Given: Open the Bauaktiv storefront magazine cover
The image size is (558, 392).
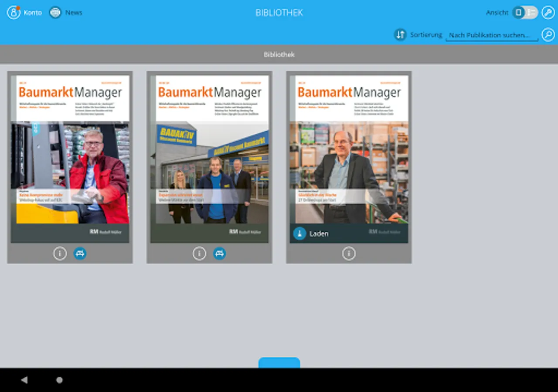Looking at the screenshot, I should coord(210,159).
